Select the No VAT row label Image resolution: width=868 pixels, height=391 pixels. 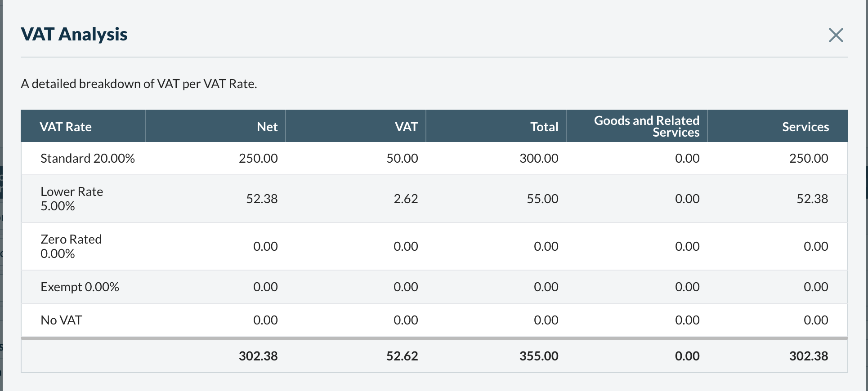pos(61,320)
